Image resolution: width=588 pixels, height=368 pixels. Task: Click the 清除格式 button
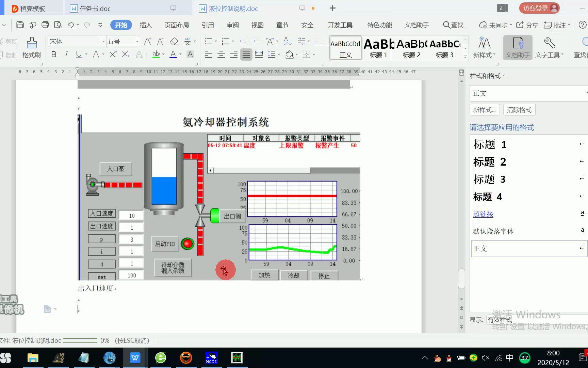point(519,110)
